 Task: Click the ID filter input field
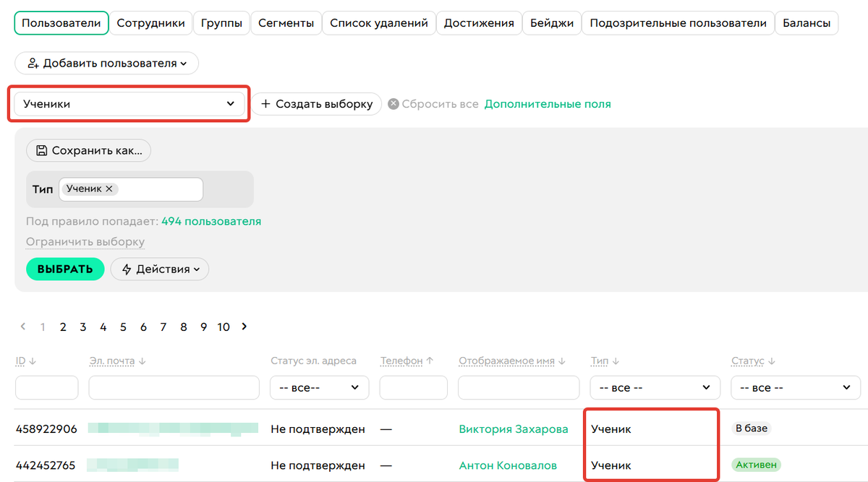[x=46, y=387]
